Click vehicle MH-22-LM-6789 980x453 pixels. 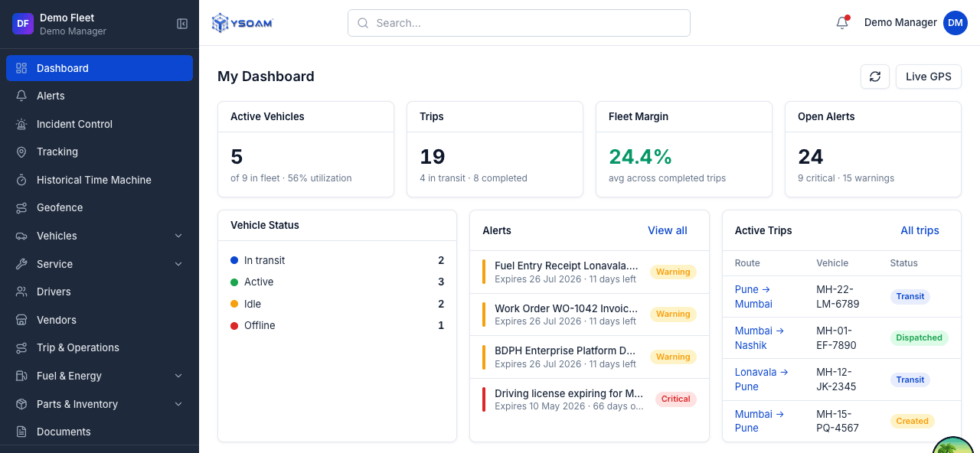click(838, 297)
